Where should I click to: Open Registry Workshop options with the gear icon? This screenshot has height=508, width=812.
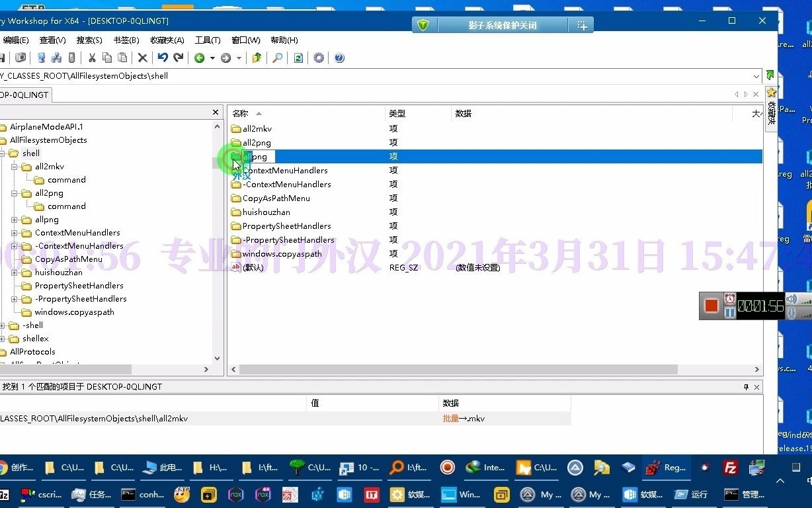(x=318, y=58)
